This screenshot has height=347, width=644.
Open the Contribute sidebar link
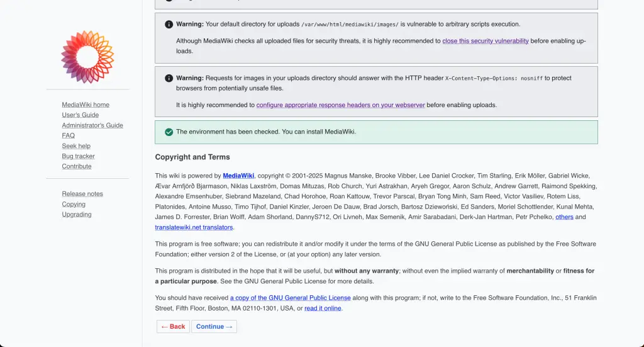pyautogui.click(x=76, y=166)
